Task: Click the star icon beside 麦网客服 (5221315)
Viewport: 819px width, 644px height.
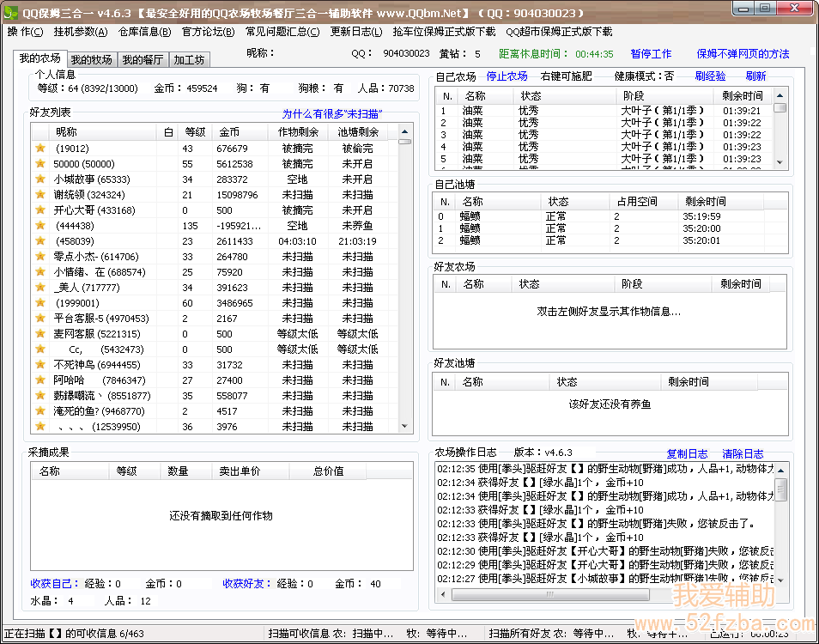Action: coord(39,334)
